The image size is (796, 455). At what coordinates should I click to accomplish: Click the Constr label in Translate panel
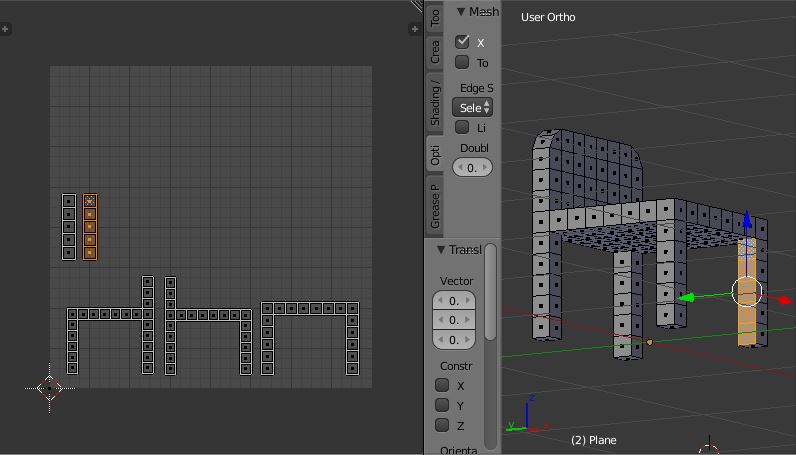[x=456, y=366]
